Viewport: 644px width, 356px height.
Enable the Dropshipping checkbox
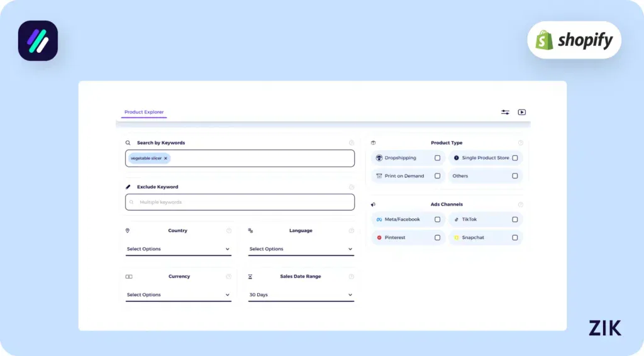click(x=438, y=158)
